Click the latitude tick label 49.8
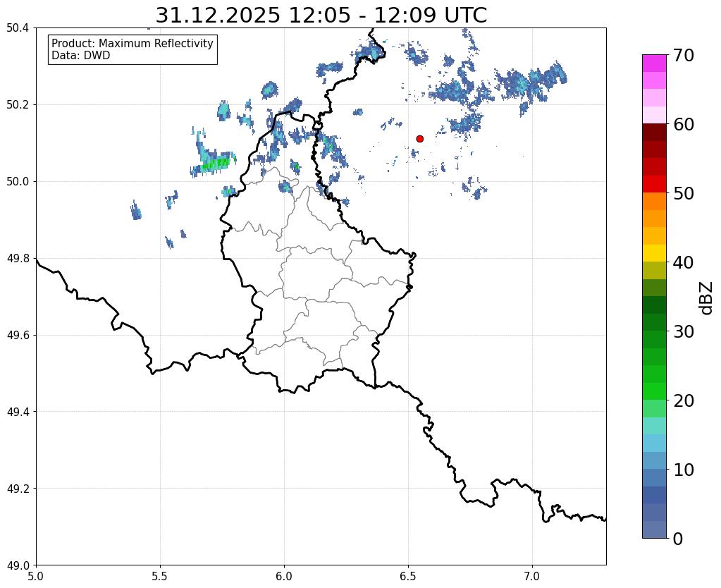Image resolution: width=721 pixels, height=588 pixels. point(18,259)
